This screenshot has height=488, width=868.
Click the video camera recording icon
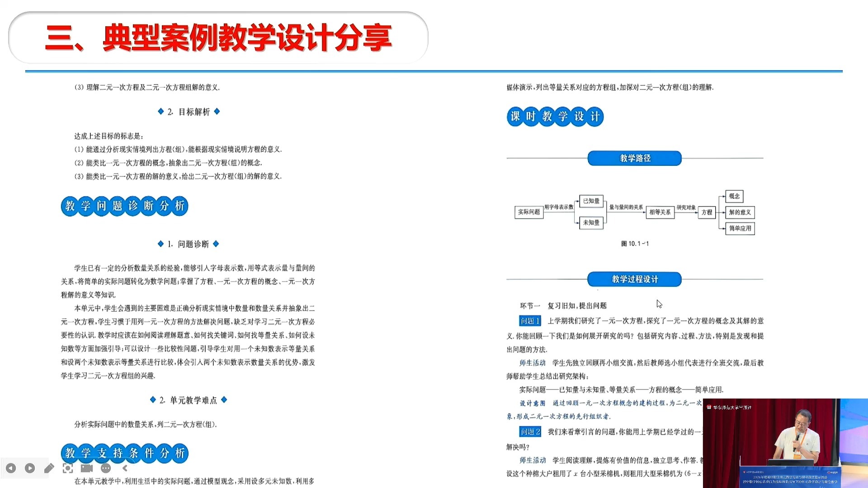[87, 468]
